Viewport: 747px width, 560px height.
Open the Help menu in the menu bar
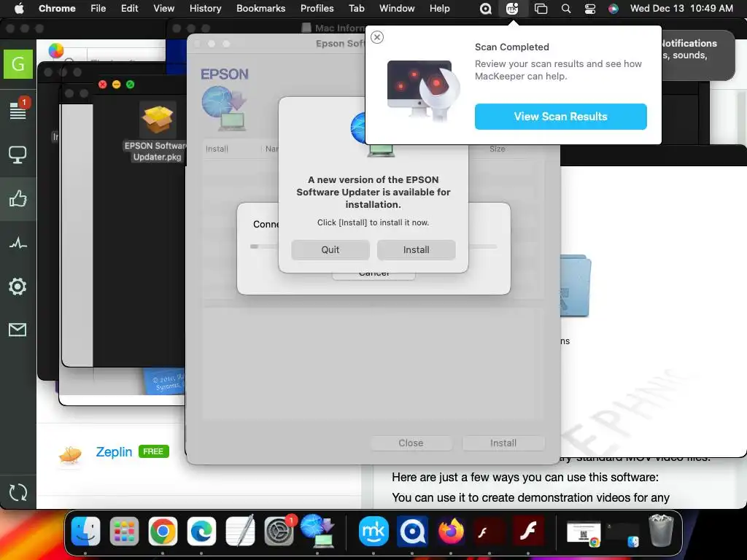click(x=439, y=8)
